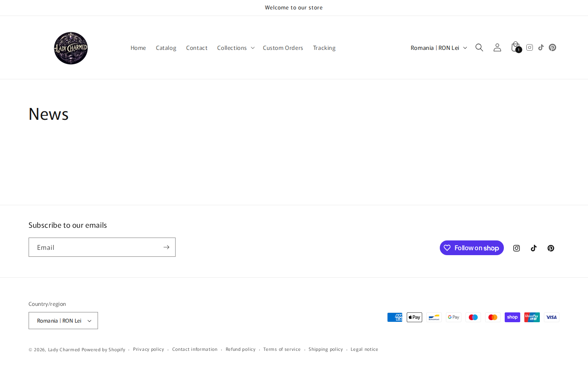Open the Privacy policy link
Screen dimensions: 588x368
(x=149, y=349)
